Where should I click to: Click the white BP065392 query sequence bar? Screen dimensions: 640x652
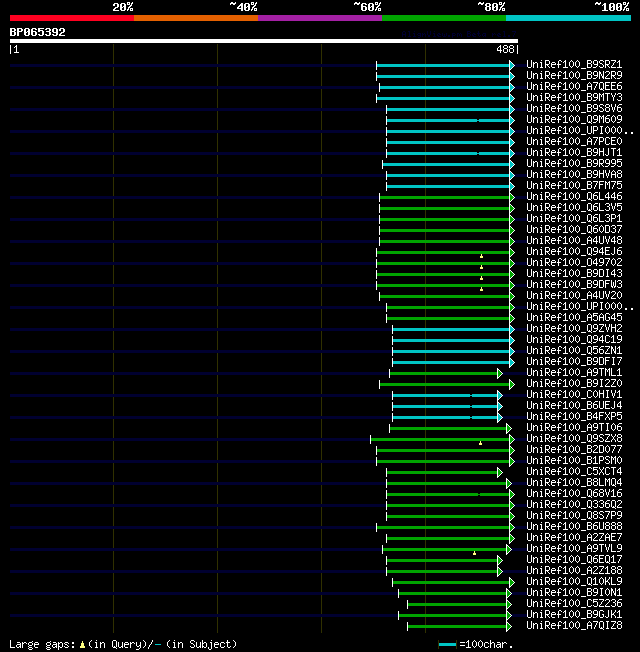tap(264, 41)
